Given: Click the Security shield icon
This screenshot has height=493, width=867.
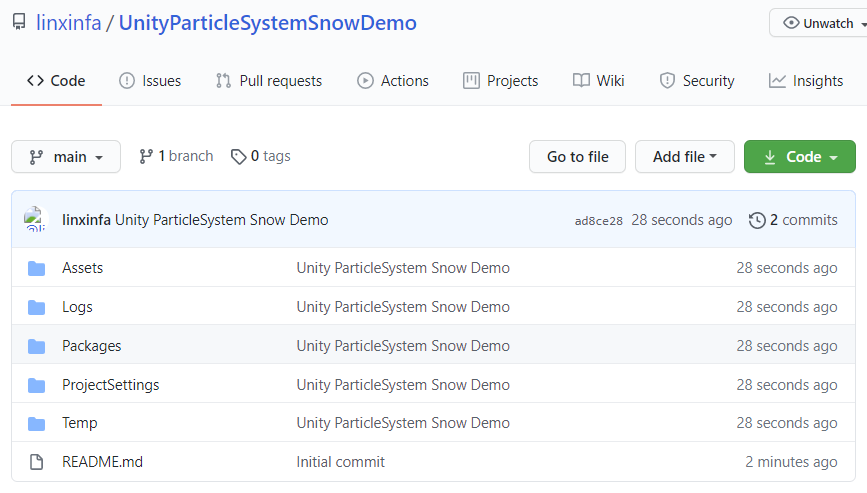Looking at the screenshot, I should point(667,81).
